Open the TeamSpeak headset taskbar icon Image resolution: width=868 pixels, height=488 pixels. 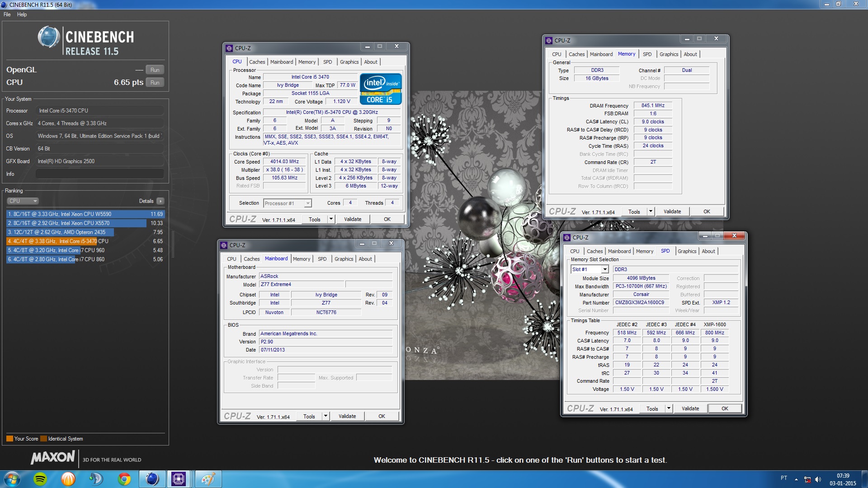click(x=96, y=479)
